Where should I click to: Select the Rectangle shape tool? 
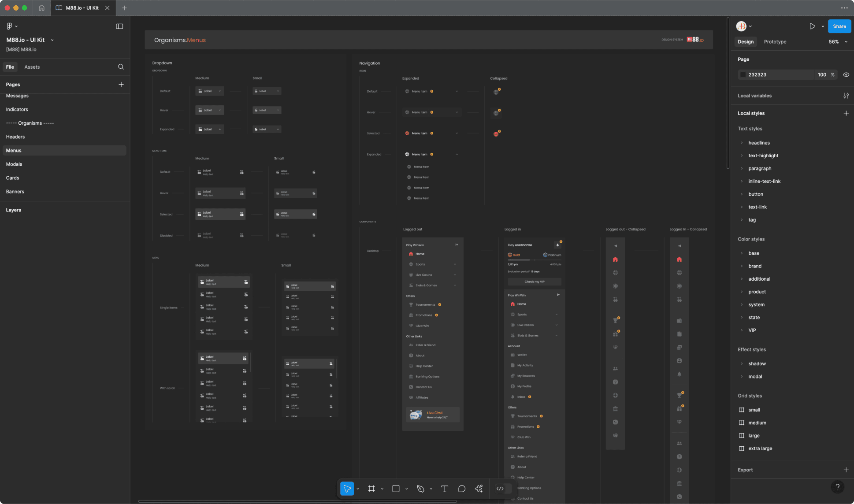[x=396, y=489]
